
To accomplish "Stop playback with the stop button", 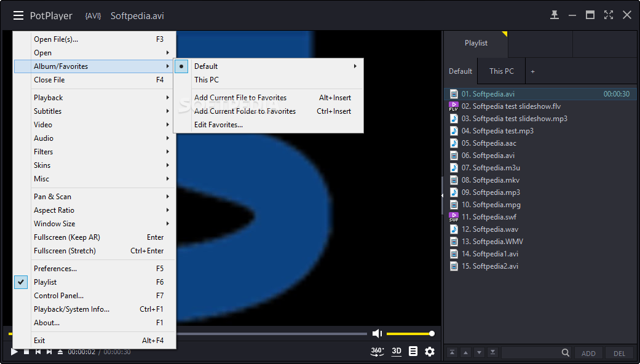I will (26, 352).
